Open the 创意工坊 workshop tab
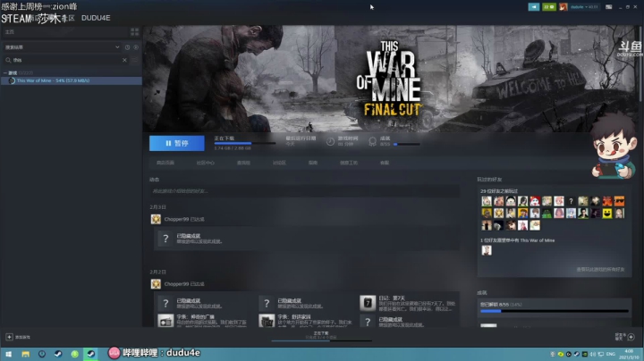This screenshot has height=361, width=644. (348, 163)
